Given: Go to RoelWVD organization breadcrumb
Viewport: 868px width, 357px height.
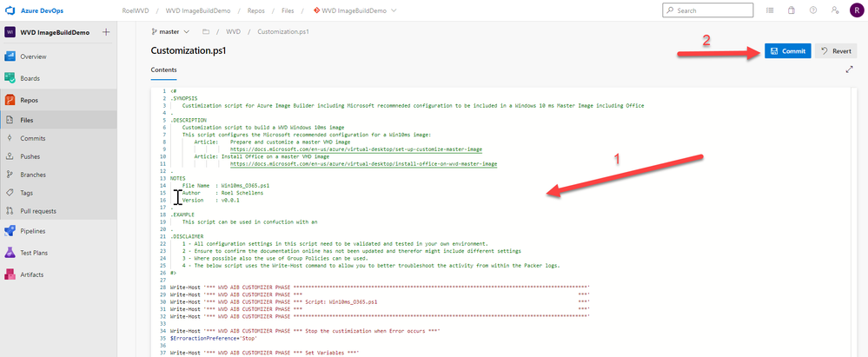Looking at the screenshot, I should pyautogui.click(x=134, y=10).
